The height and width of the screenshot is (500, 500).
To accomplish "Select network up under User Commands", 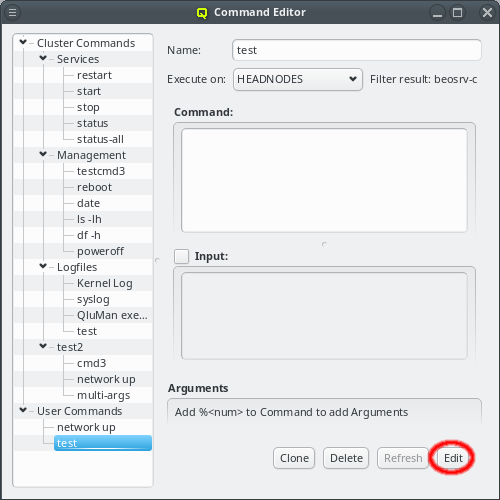I will 86,427.
